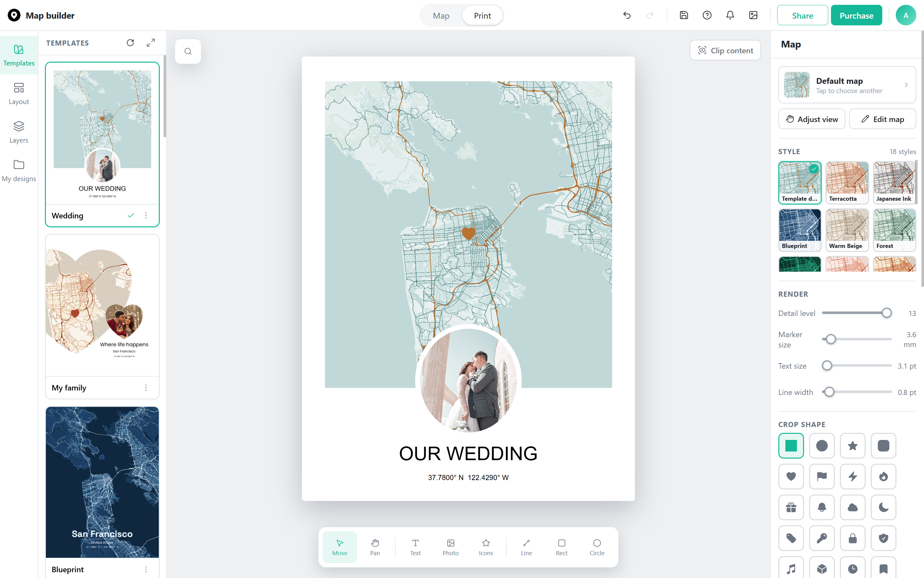This screenshot has width=924, height=578.
Task: Click the save disk icon
Action: click(x=684, y=15)
